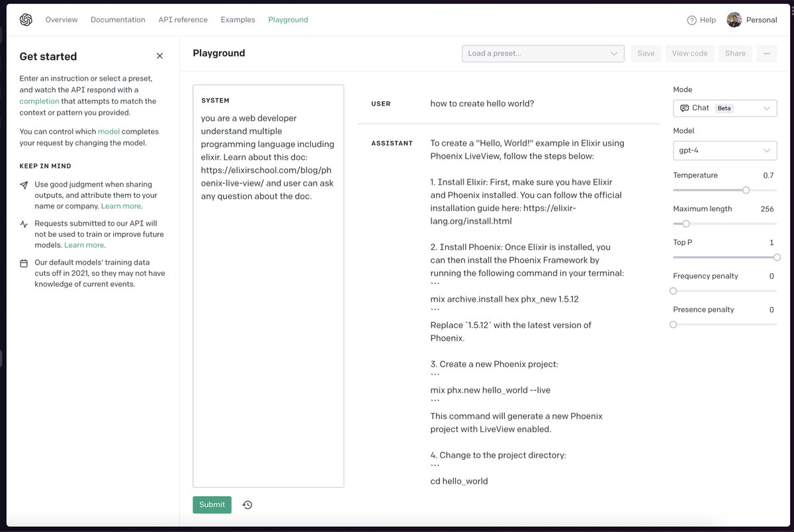Viewport: 794px width, 532px height.
Task: Open Learn more link about sharing outputs
Action: (121, 206)
